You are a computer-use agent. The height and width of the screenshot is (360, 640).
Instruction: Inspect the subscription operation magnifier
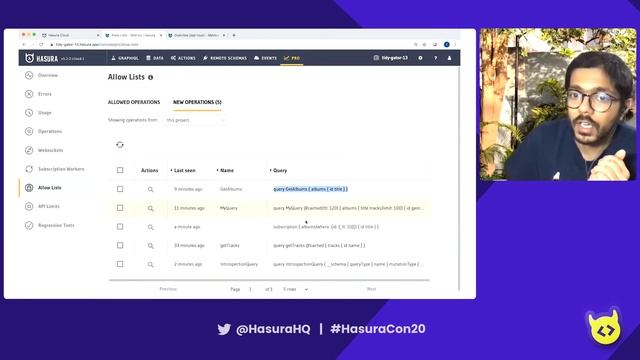click(151, 227)
